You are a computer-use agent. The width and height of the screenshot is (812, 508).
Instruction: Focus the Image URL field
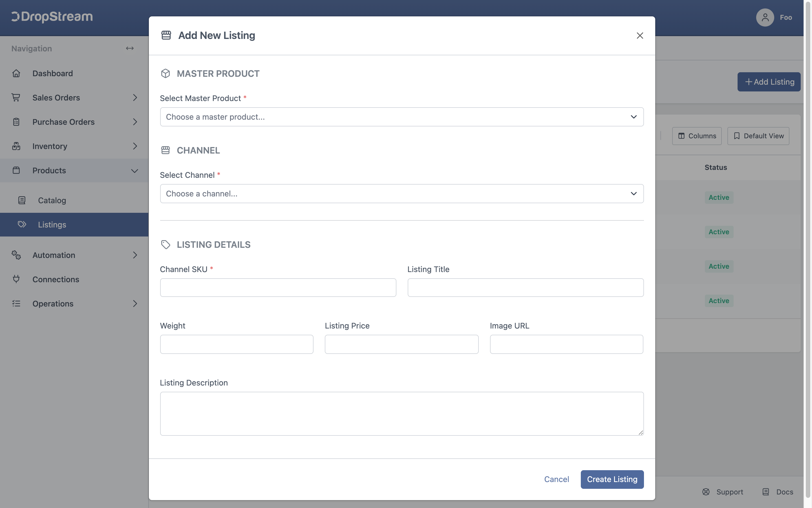566,344
